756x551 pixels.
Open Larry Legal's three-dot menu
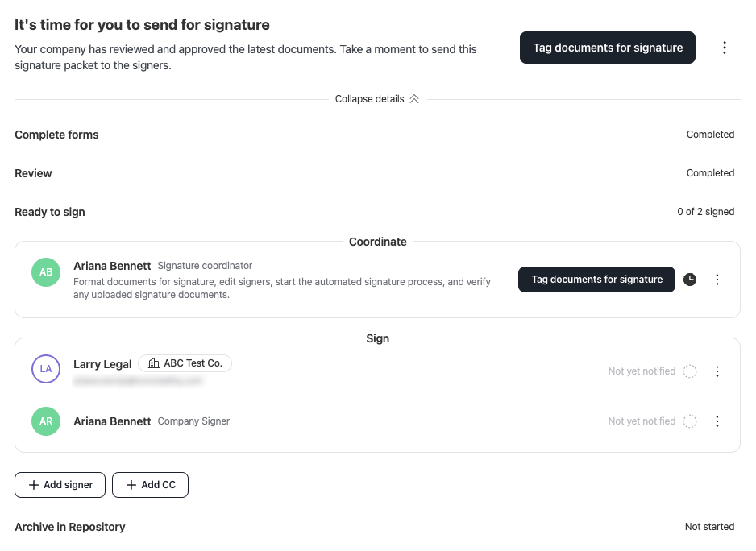717,371
